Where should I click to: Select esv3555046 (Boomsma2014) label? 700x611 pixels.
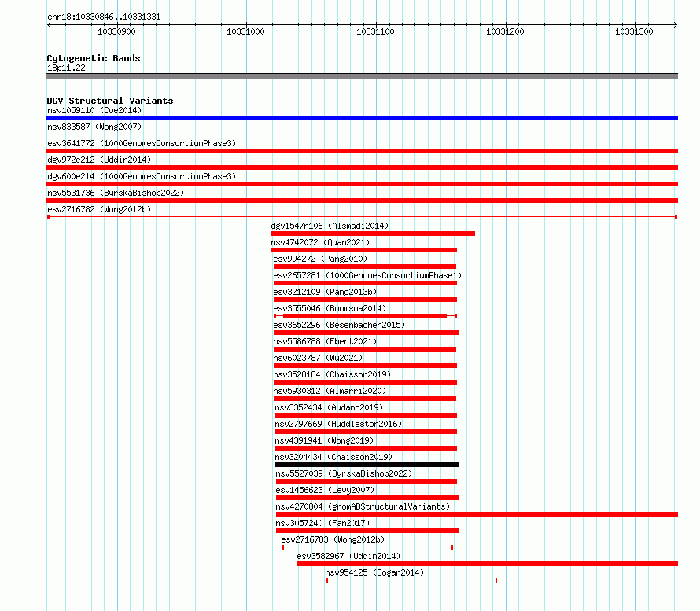point(330,308)
